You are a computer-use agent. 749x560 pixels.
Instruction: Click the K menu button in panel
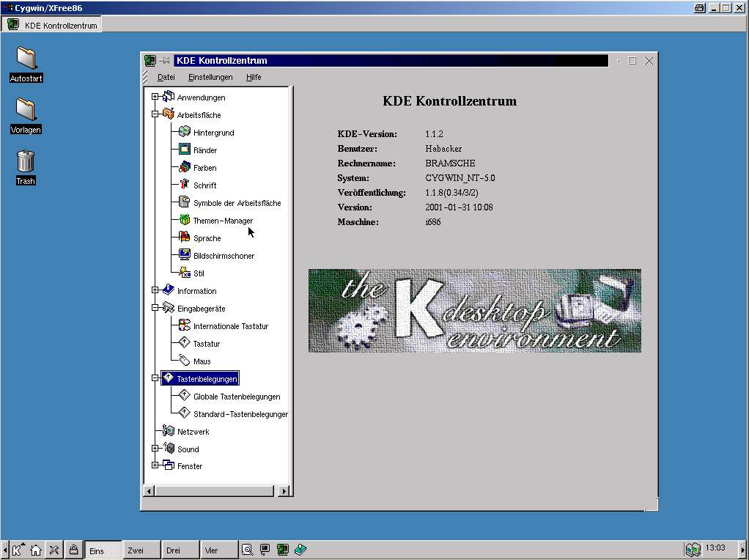pyautogui.click(x=18, y=550)
